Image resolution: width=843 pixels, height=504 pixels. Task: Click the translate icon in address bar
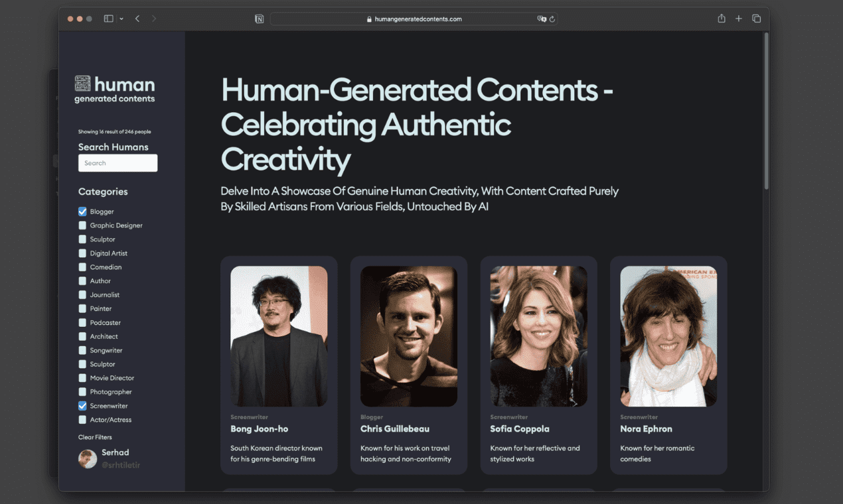coord(542,19)
